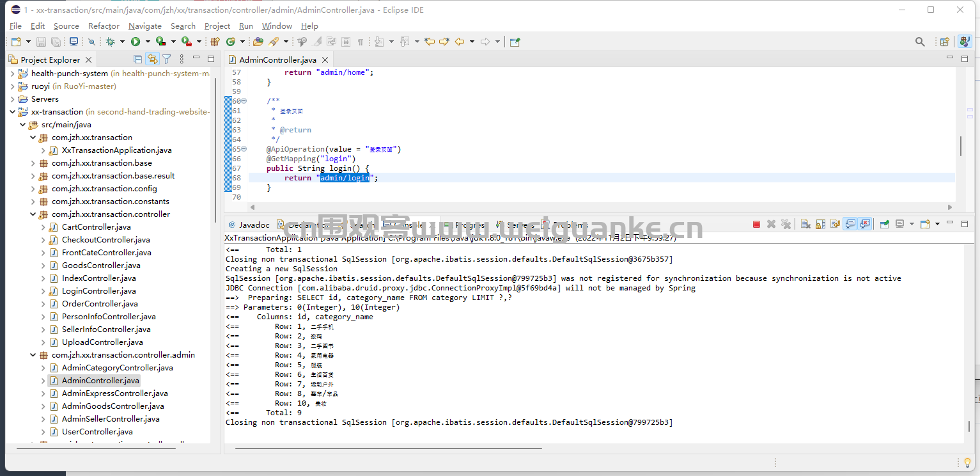Open LoginController.java in Project Explorer

(98, 291)
